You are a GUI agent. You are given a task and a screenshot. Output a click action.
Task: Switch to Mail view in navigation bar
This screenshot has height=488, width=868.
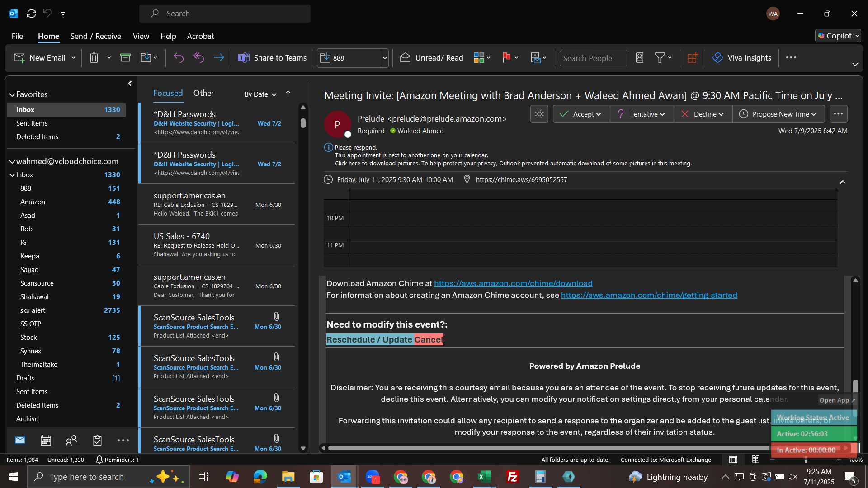(20, 440)
